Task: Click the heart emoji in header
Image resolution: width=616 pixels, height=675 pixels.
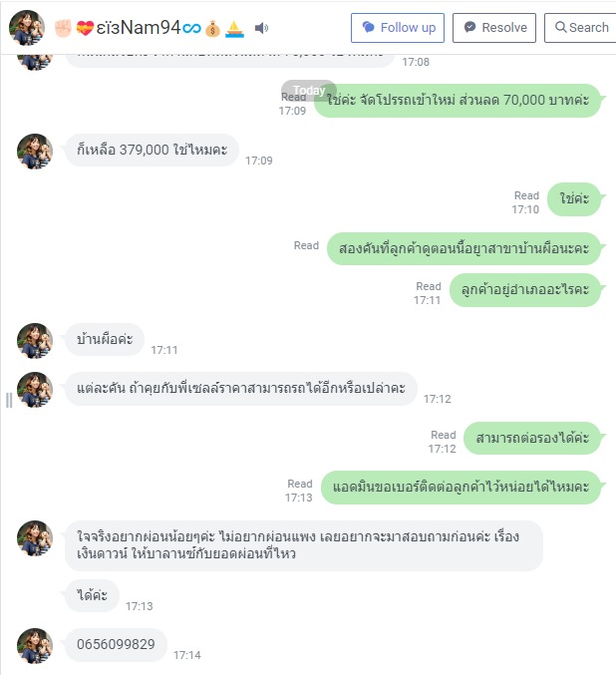Action: pyautogui.click(x=85, y=28)
